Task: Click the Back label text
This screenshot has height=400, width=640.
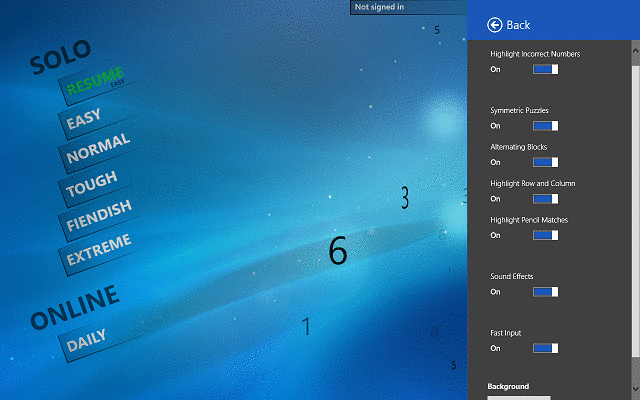Action: click(518, 25)
